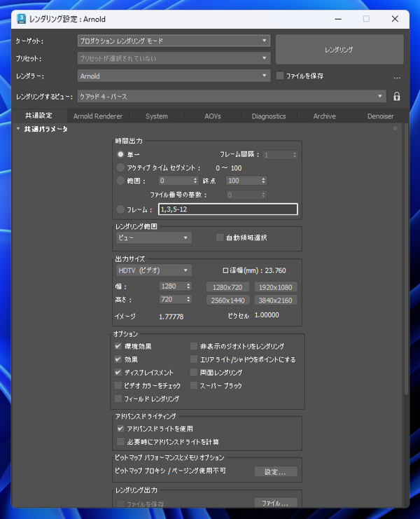Select the アクティブ タイム セグメント radio button
The image size is (420, 519).
(120, 167)
